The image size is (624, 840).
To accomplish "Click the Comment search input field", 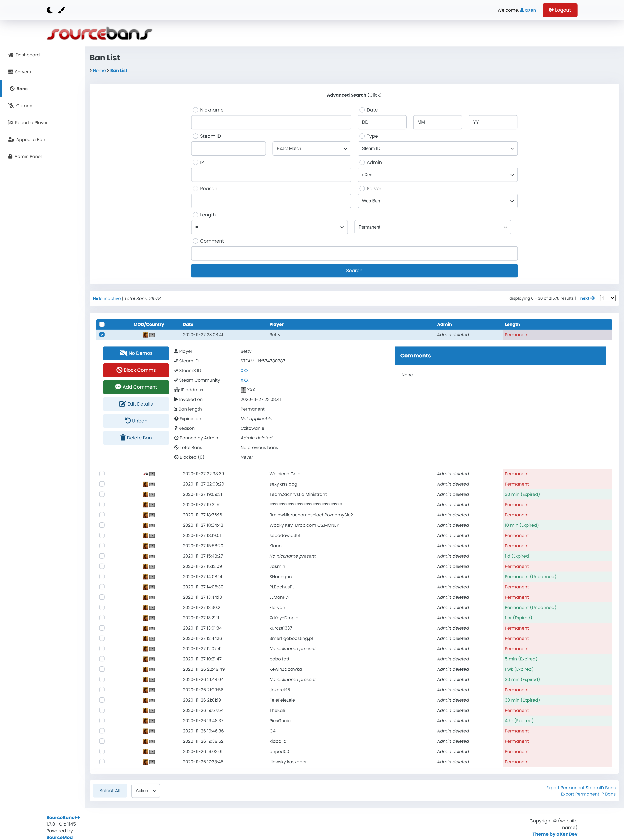I will [354, 253].
